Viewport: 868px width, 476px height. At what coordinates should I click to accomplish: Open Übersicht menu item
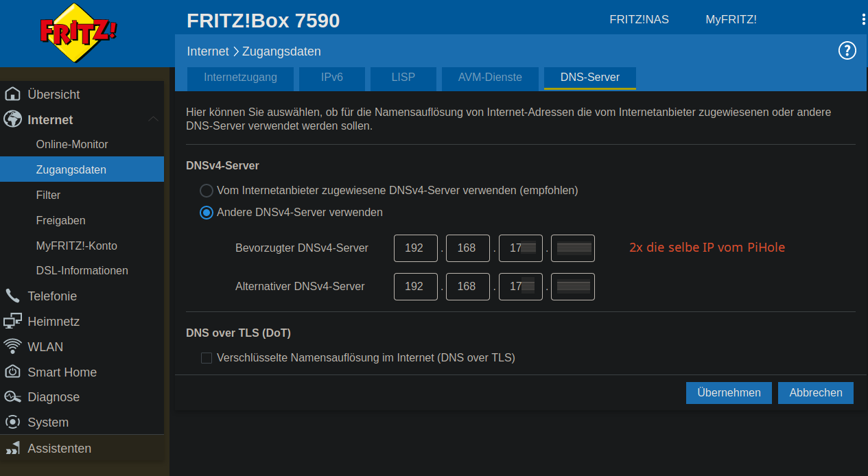(54, 94)
